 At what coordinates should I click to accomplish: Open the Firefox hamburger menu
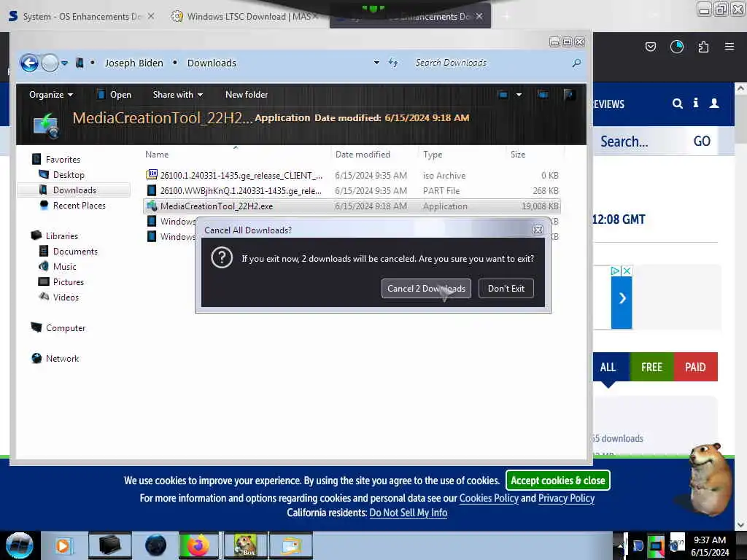pos(729,47)
